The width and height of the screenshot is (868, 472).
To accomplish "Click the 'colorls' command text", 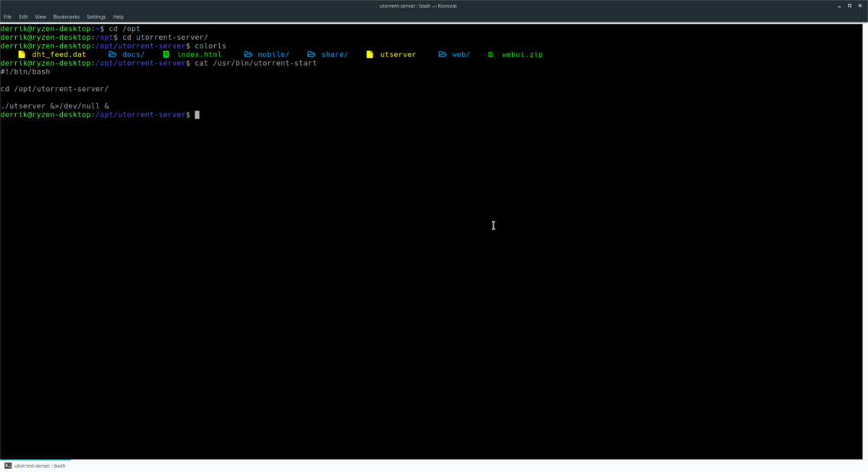I will tap(210, 46).
